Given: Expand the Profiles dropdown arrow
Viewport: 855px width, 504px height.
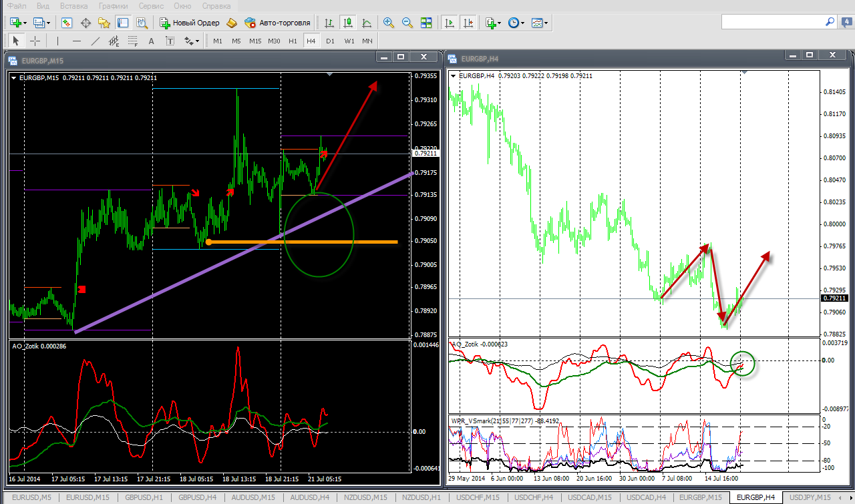Looking at the screenshot, I should pos(49,23).
